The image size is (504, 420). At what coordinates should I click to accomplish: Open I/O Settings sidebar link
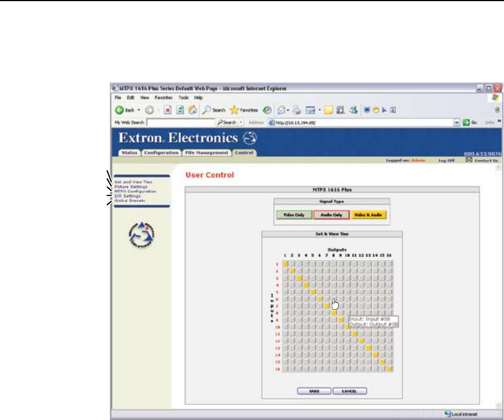(127, 195)
